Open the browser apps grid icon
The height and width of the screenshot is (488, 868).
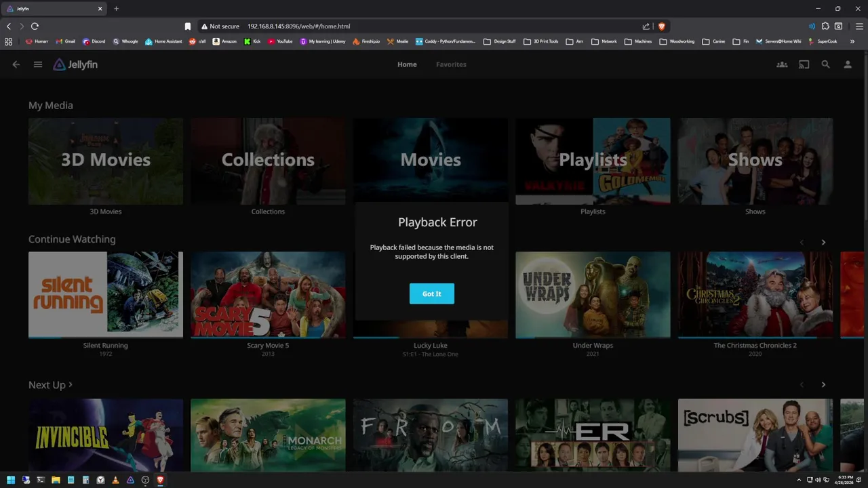(x=8, y=41)
